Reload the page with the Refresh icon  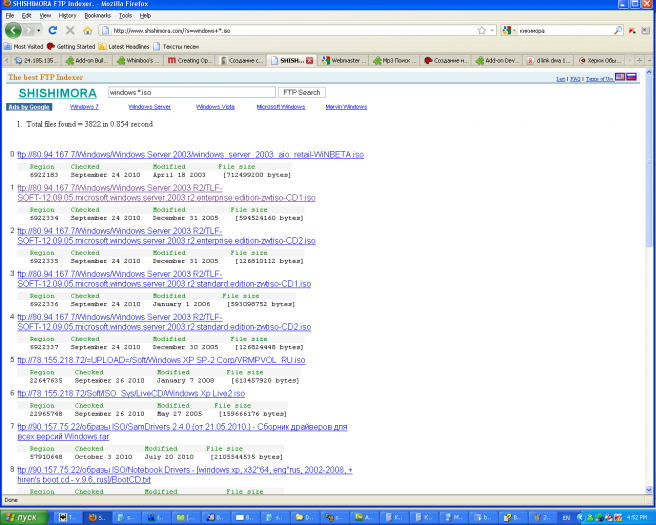(53, 30)
